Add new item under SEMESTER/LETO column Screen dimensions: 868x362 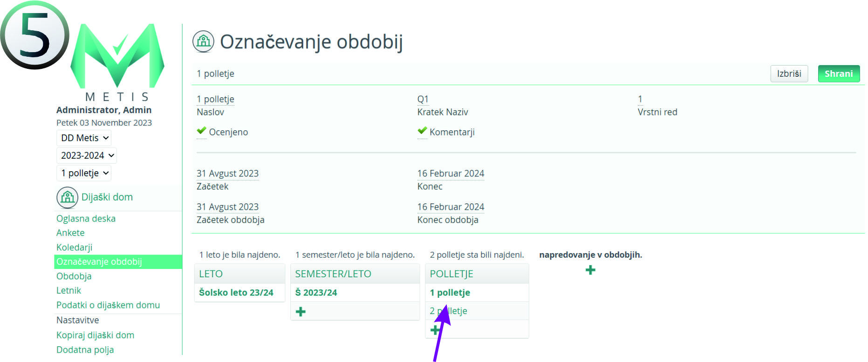pyautogui.click(x=301, y=312)
